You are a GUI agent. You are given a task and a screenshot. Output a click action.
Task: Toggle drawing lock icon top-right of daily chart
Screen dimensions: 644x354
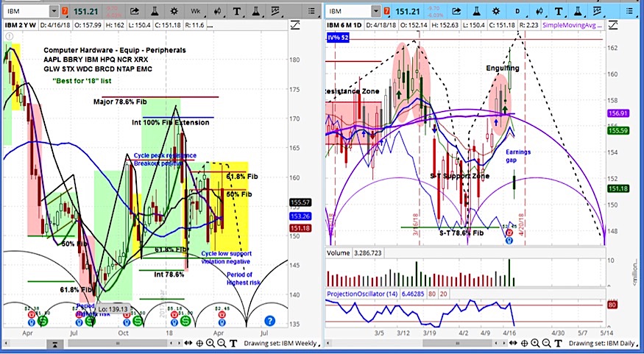[x=613, y=26]
